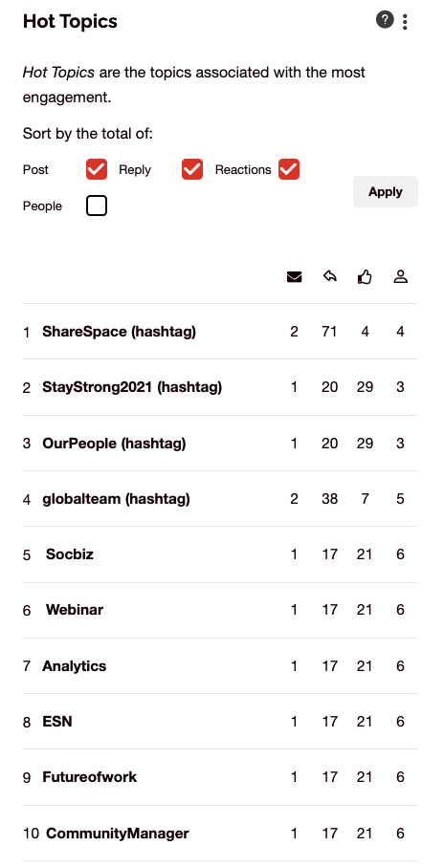Uncheck the Reactions checkbox
The height and width of the screenshot is (868, 444).
289,169
